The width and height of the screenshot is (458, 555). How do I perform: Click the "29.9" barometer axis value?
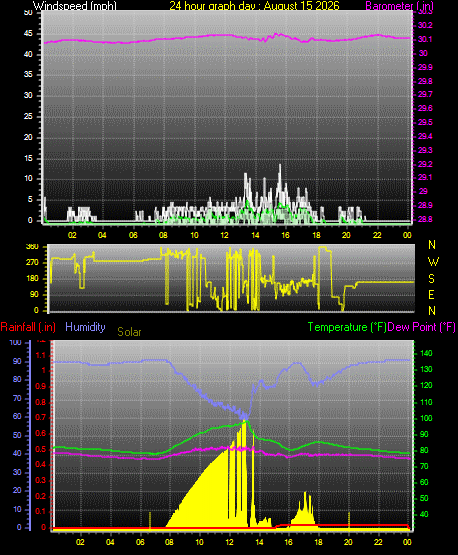point(425,67)
